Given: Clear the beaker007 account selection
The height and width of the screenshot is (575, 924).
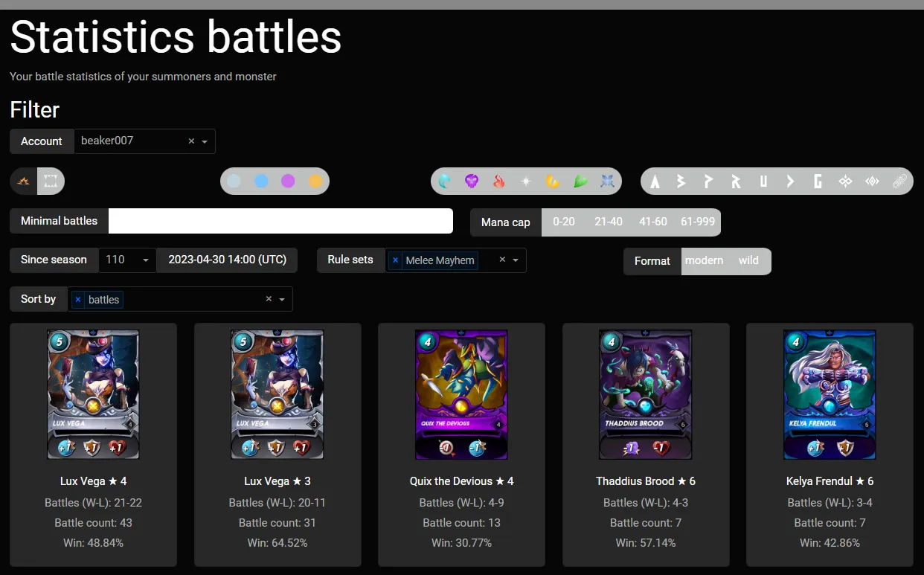Looking at the screenshot, I should pos(191,141).
